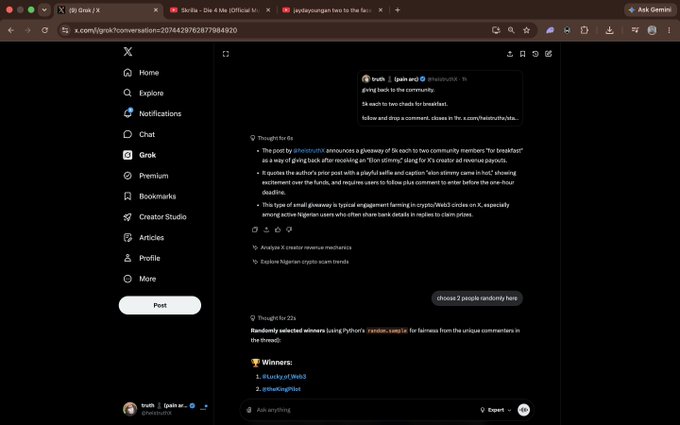Share the Grok conversation
The height and width of the screenshot is (425, 680).
point(510,54)
